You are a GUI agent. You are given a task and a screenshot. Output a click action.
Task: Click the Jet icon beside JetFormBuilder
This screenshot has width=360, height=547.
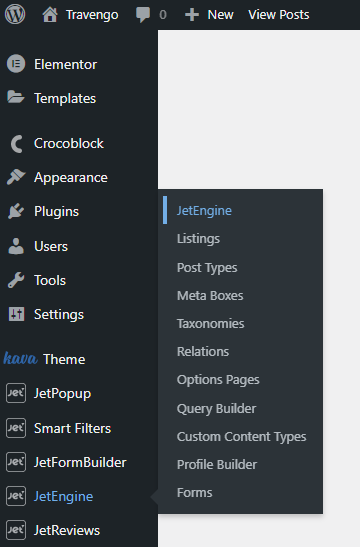(x=16, y=462)
